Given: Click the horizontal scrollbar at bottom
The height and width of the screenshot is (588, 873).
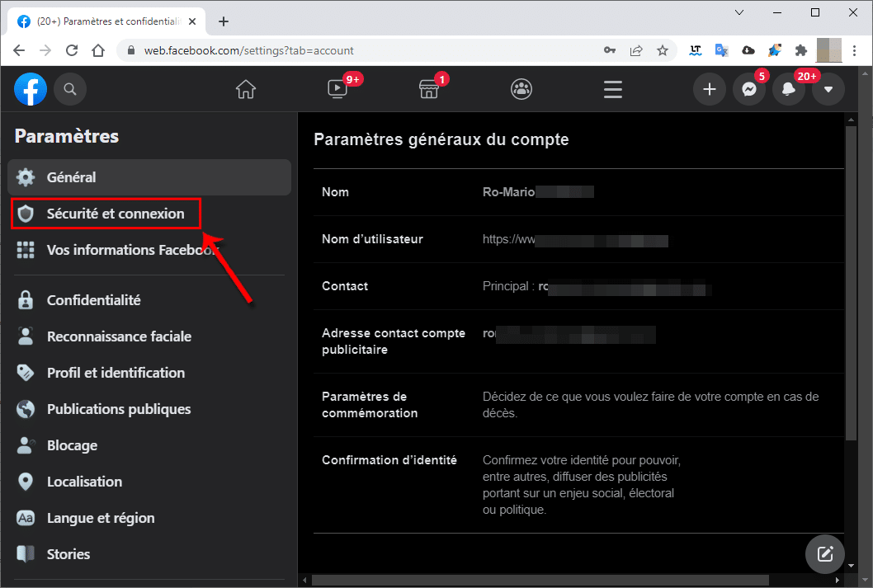Looking at the screenshot, I should tap(540, 581).
